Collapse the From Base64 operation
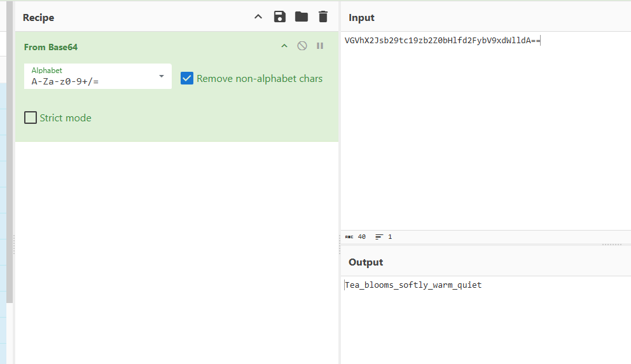631x364 pixels. [284, 46]
